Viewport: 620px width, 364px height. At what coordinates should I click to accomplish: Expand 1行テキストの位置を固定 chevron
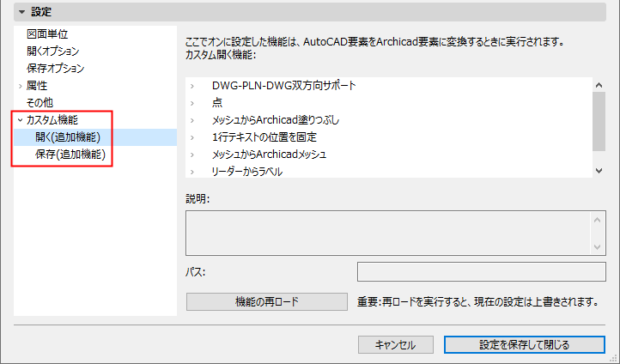[192, 137]
